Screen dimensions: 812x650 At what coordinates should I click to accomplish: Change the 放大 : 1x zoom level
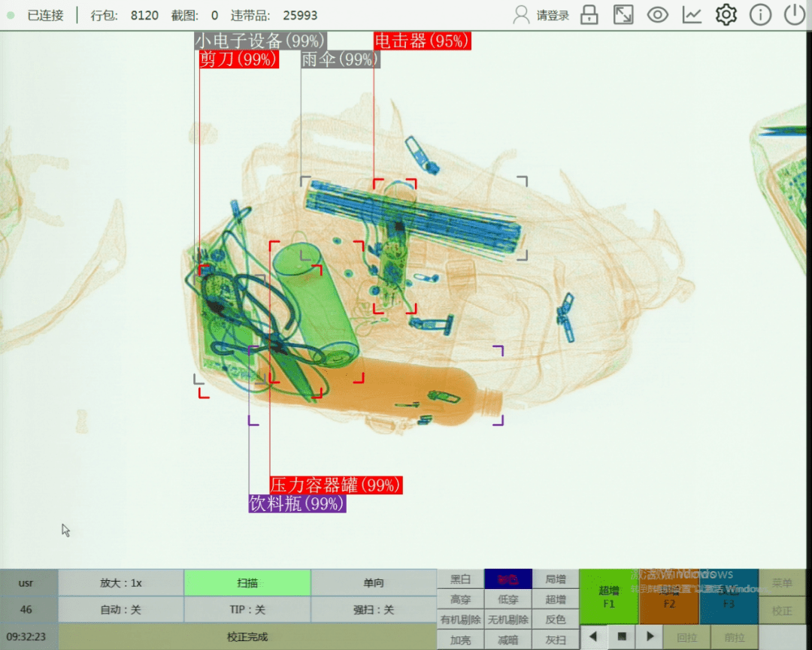point(120,582)
